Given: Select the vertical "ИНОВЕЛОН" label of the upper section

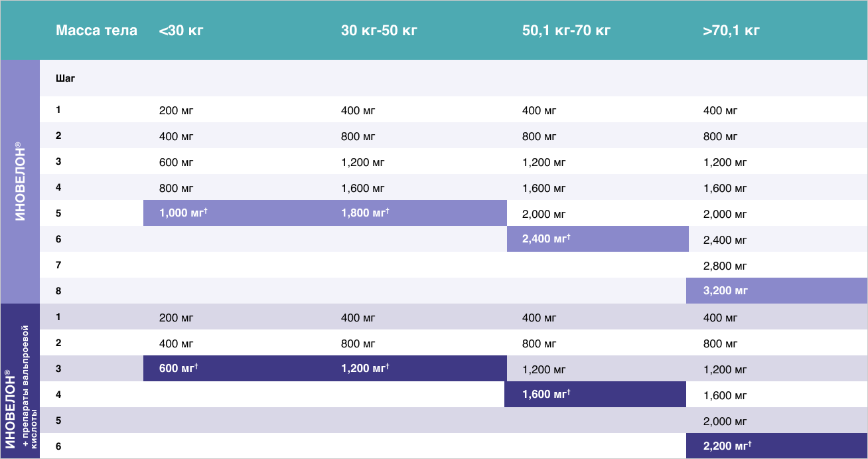Looking at the screenshot, I should pyautogui.click(x=20, y=181).
